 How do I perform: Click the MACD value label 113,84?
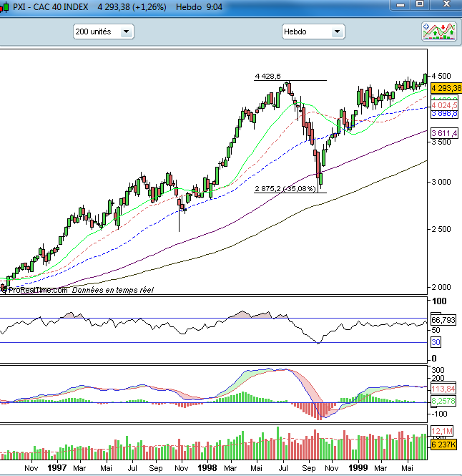pos(443,389)
